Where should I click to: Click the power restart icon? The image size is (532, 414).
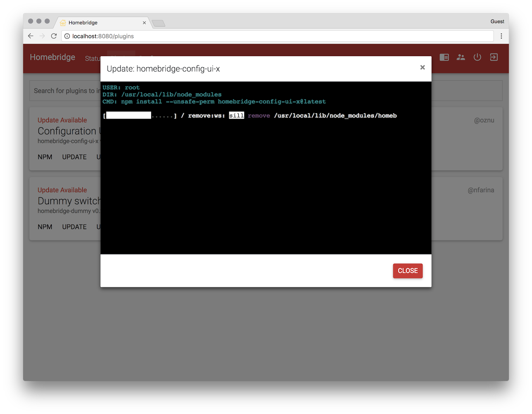pyautogui.click(x=477, y=57)
